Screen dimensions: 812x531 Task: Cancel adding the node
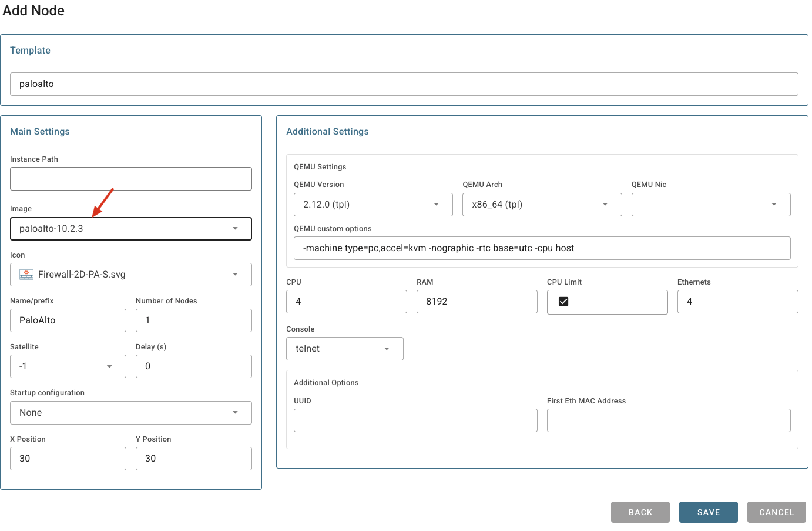(x=776, y=512)
